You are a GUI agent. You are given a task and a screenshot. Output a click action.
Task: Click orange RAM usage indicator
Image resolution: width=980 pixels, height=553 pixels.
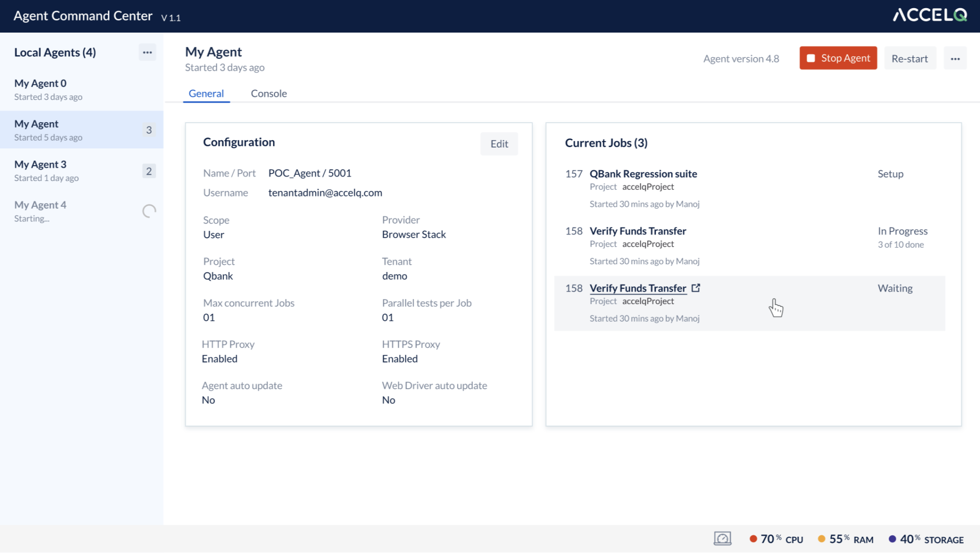[x=822, y=539]
